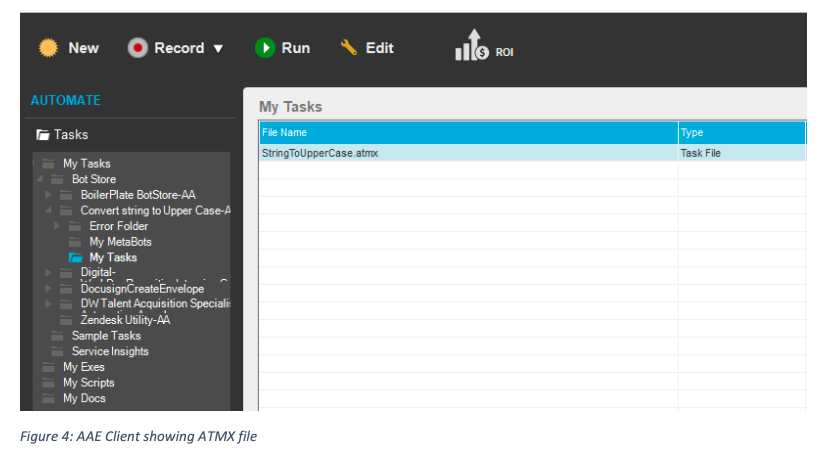The image size is (829, 452).
Task: Click the blue open folder icon
Action: point(76,257)
